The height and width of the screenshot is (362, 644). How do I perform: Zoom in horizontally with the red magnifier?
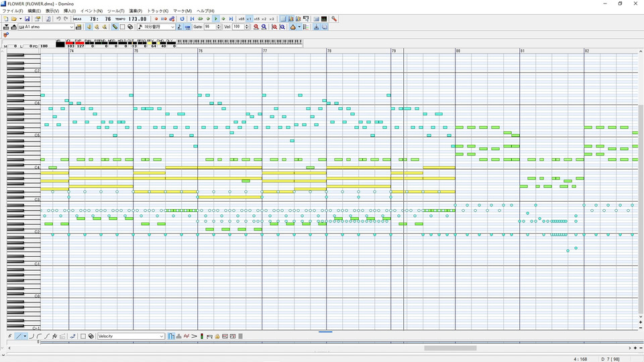pos(256,27)
